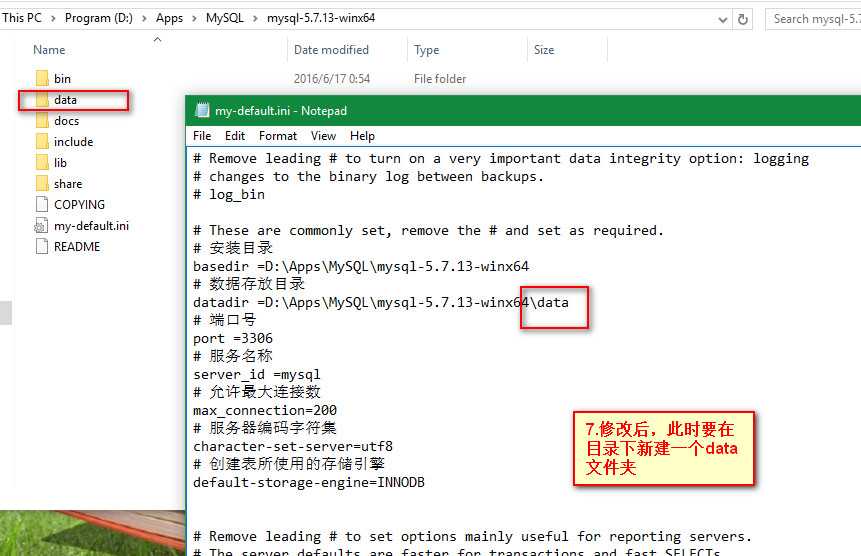
Task: Click the '# These are commonly set' line
Action: tap(428, 231)
